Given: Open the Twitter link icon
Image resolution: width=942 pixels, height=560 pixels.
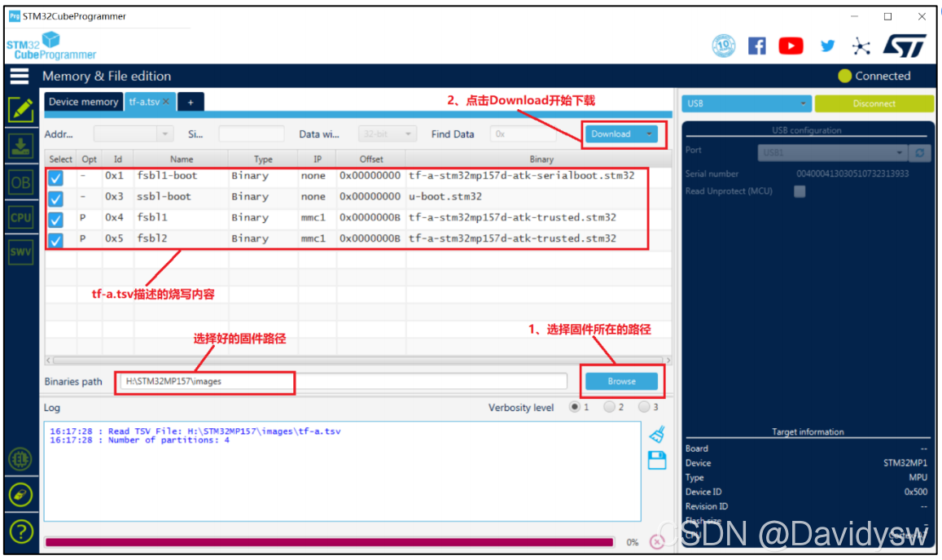Looking at the screenshot, I should [x=827, y=46].
